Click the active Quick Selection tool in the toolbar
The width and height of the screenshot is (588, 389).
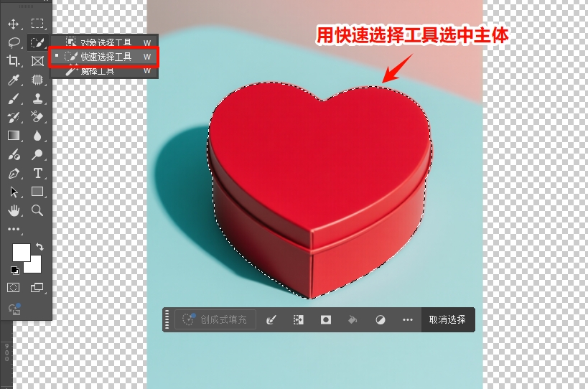(37, 42)
